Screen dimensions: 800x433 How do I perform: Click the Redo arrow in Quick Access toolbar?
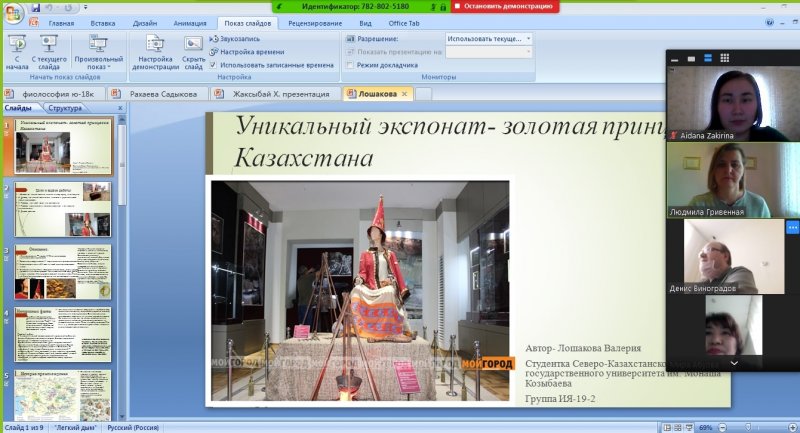click(68, 8)
